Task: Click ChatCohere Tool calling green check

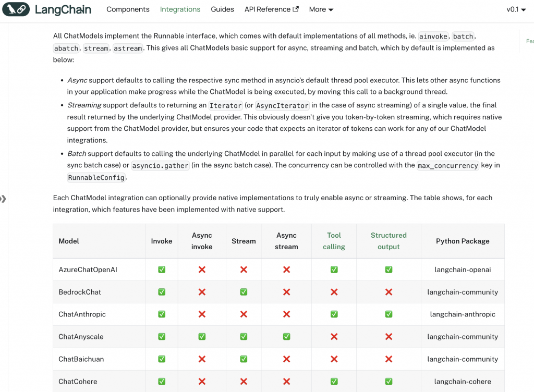Action: 334,382
